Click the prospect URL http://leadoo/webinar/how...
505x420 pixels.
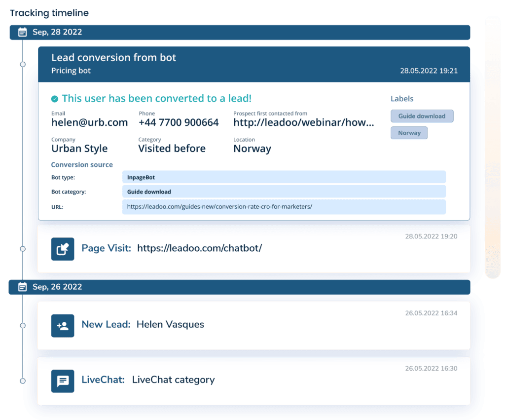click(x=303, y=122)
